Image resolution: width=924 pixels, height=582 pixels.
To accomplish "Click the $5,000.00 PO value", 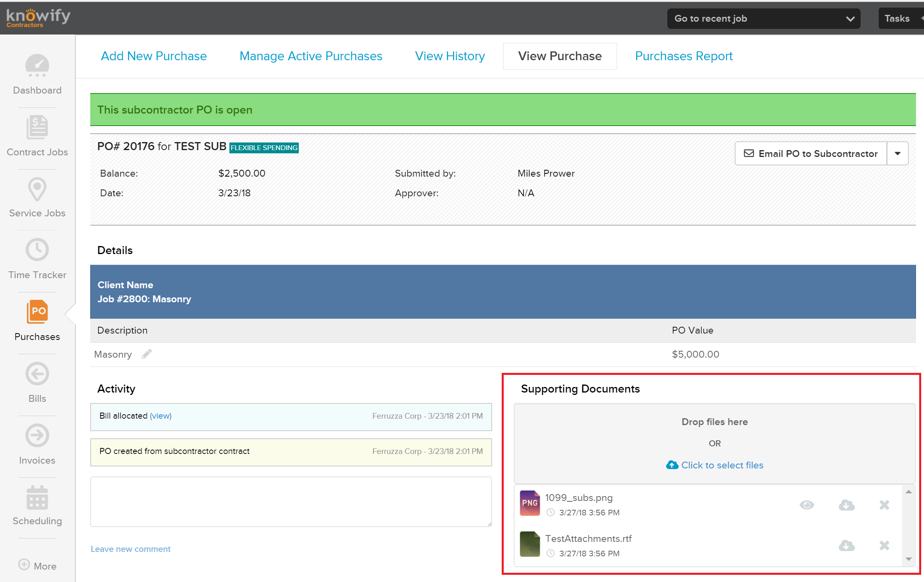I will (x=695, y=354).
